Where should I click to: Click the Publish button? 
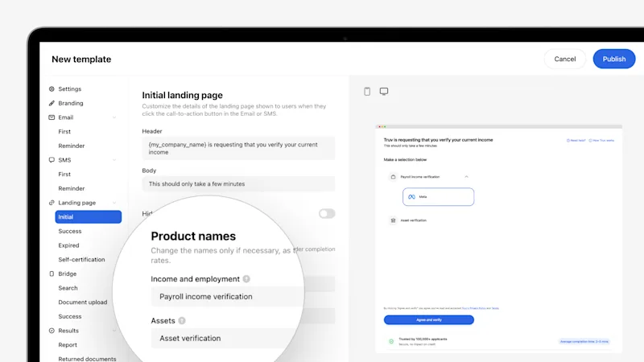pyautogui.click(x=614, y=59)
